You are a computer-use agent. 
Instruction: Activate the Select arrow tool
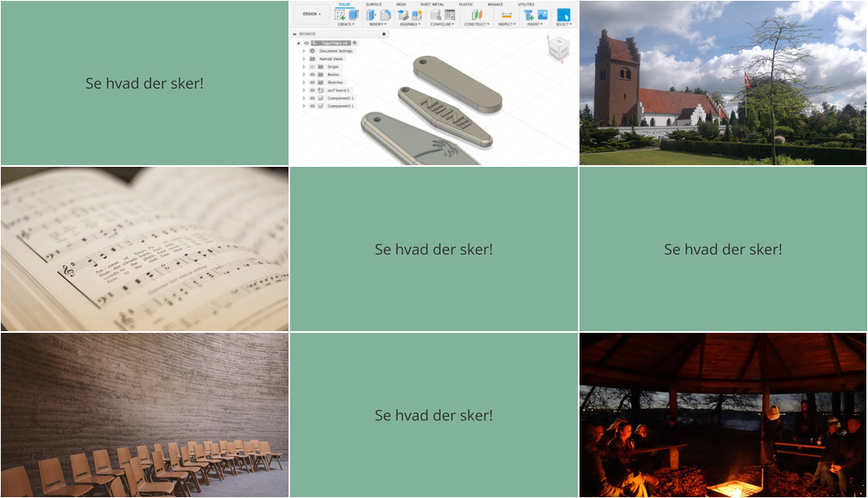pyautogui.click(x=563, y=15)
